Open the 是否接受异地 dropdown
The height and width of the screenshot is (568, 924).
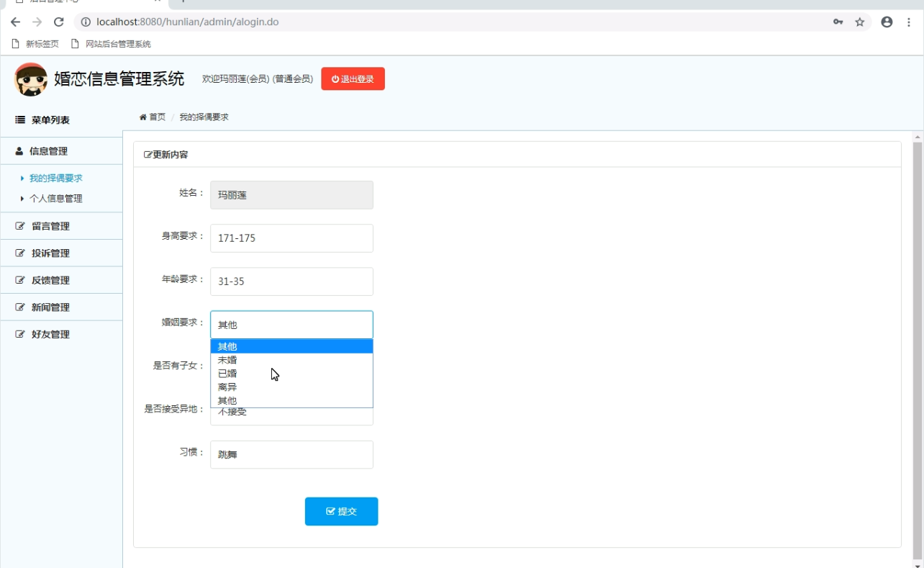click(x=291, y=416)
